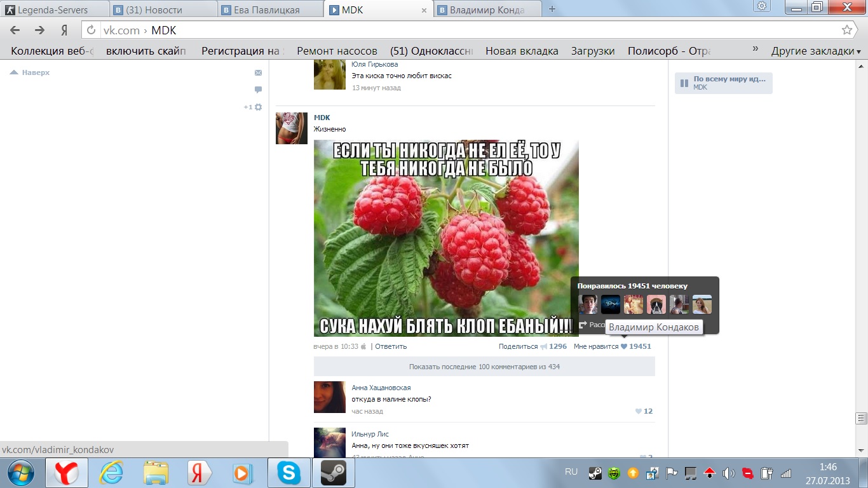
Task: Pause the audio player По всему миру
Action: pos(684,83)
